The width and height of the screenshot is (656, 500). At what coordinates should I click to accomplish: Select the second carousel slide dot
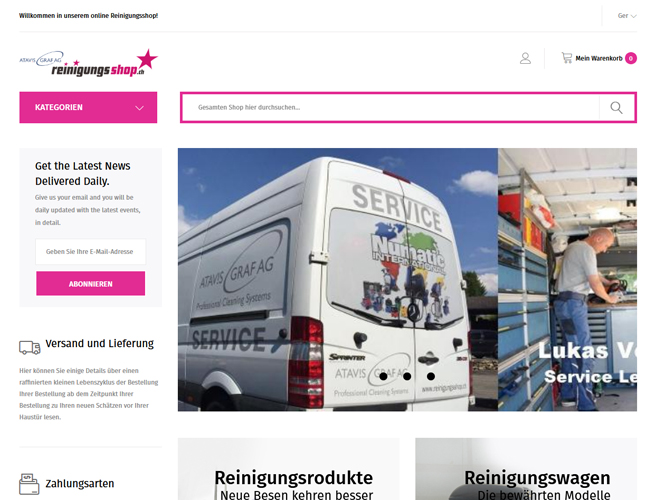(407, 376)
